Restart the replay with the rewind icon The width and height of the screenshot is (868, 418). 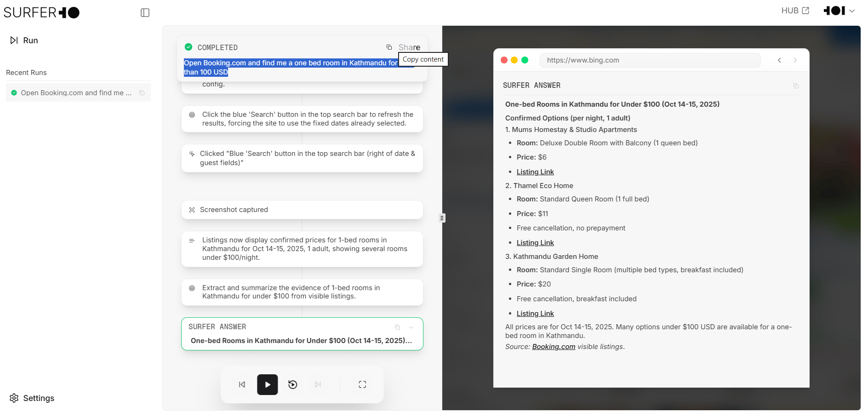(293, 385)
